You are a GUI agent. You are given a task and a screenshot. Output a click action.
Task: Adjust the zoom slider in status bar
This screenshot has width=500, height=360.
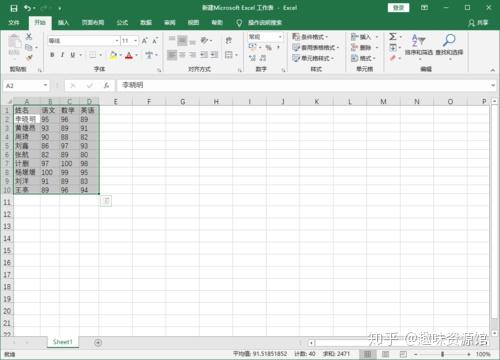click(x=443, y=354)
